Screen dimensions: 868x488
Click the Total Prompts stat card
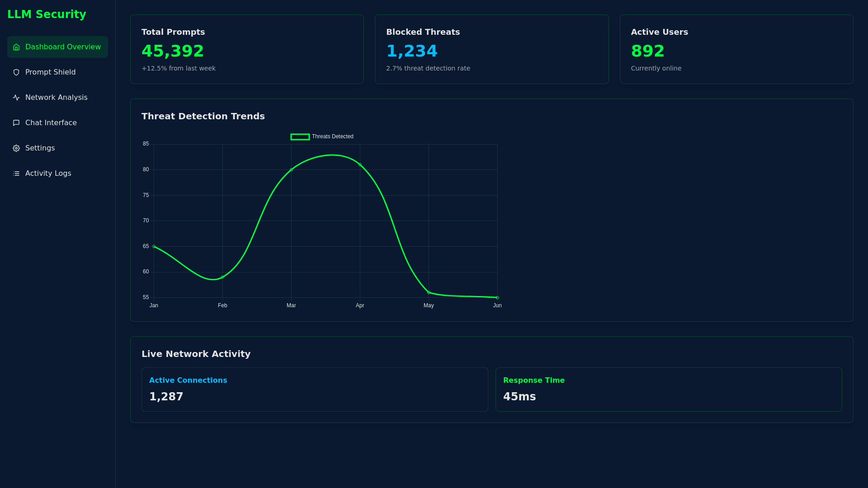(247, 49)
